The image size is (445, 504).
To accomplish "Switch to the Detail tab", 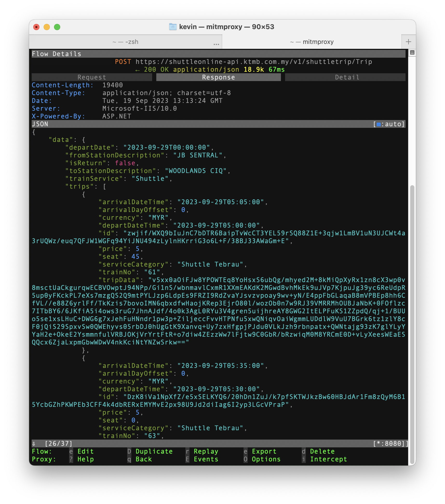I will (x=345, y=77).
